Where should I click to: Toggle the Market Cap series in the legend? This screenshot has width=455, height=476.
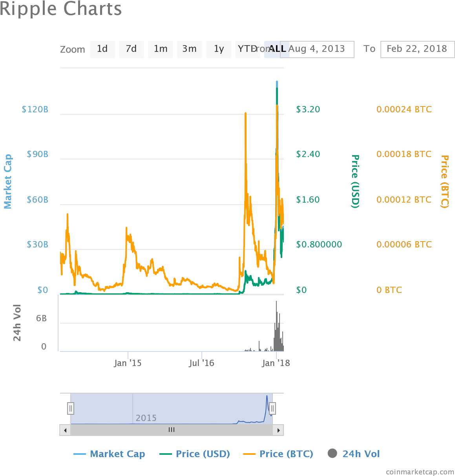click(x=109, y=454)
